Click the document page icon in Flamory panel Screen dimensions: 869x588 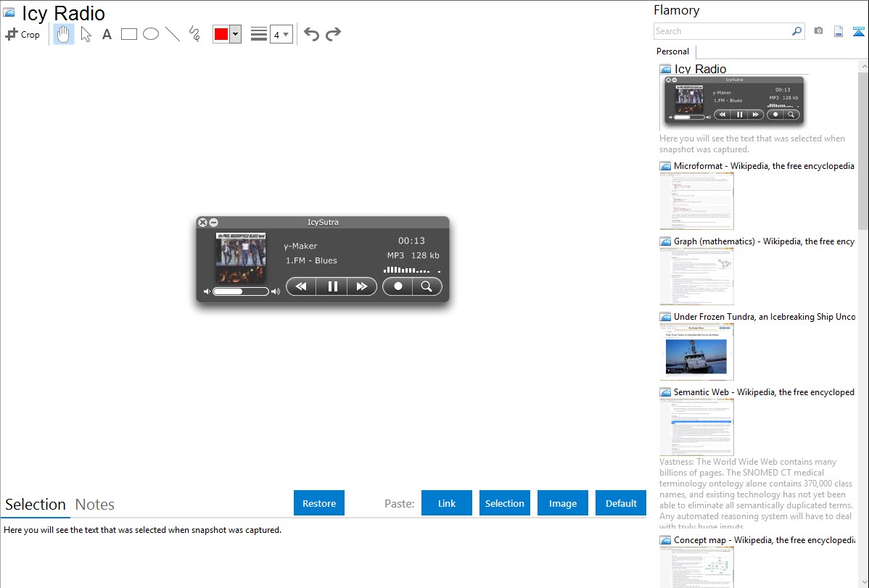[839, 31]
